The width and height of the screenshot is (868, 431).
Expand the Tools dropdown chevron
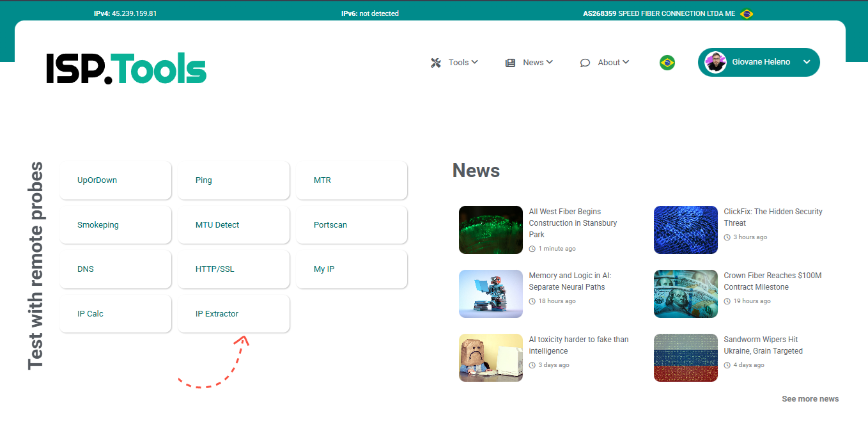coord(477,62)
